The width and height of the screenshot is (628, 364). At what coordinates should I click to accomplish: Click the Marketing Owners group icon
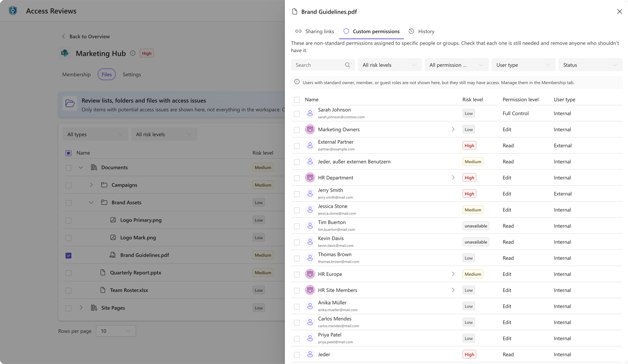pos(310,129)
